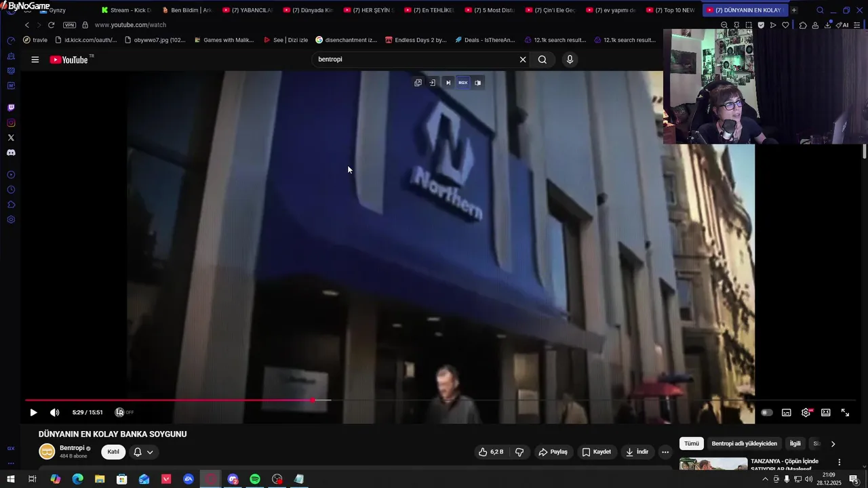
Task: Click the YouTube search magnifier button
Action: click(x=542, y=60)
